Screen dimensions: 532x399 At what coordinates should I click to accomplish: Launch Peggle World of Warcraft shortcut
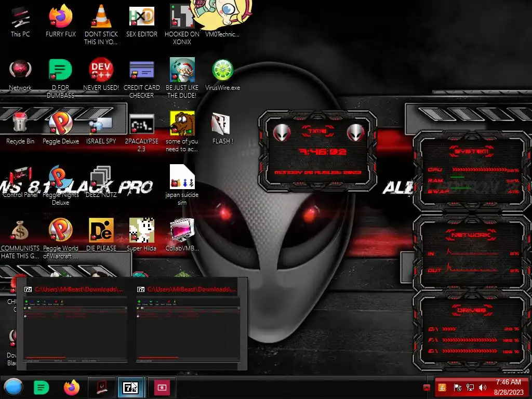pos(60,239)
